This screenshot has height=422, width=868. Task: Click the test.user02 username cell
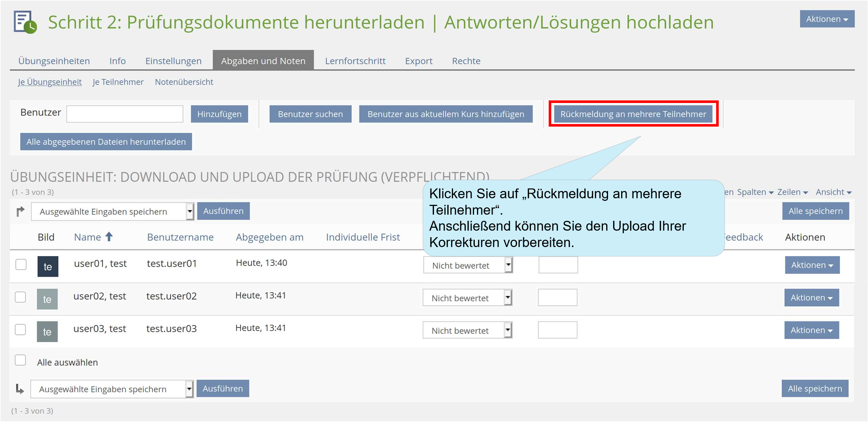[171, 296]
